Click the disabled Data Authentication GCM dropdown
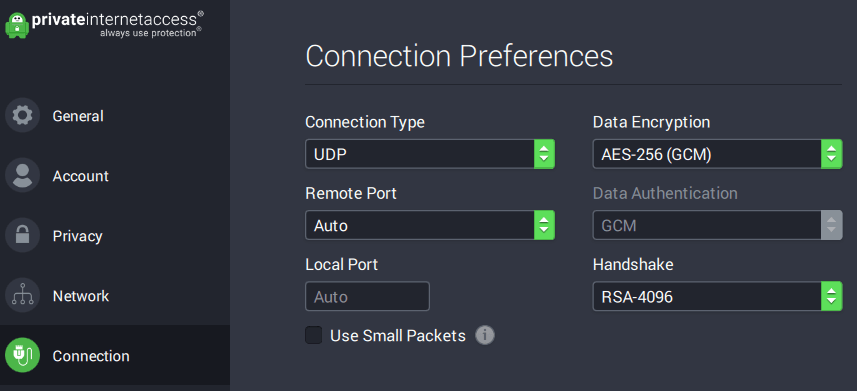The height and width of the screenshot is (391, 857). click(x=718, y=225)
